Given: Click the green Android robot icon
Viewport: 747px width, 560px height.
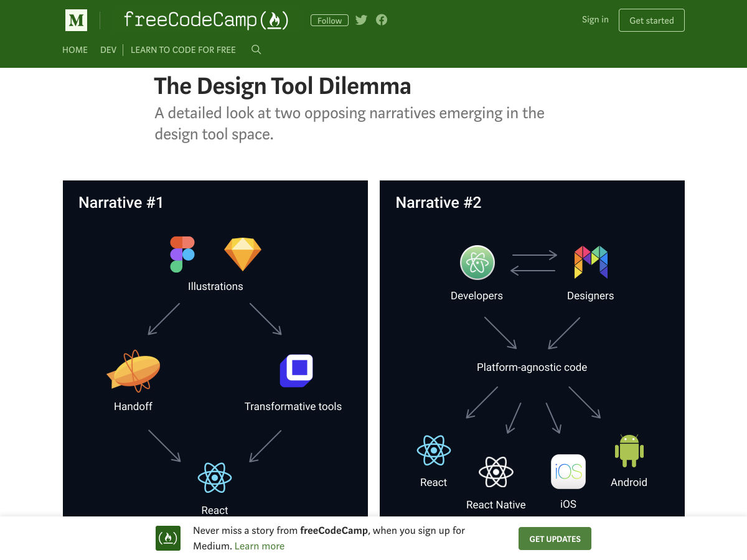Looking at the screenshot, I should [629, 451].
